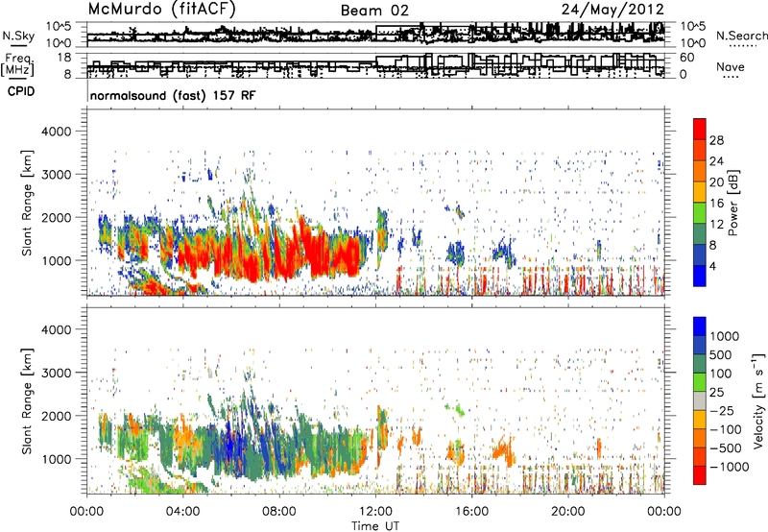
Task: Click the '20:00' time axis label
Action: pyautogui.click(x=567, y=512)
